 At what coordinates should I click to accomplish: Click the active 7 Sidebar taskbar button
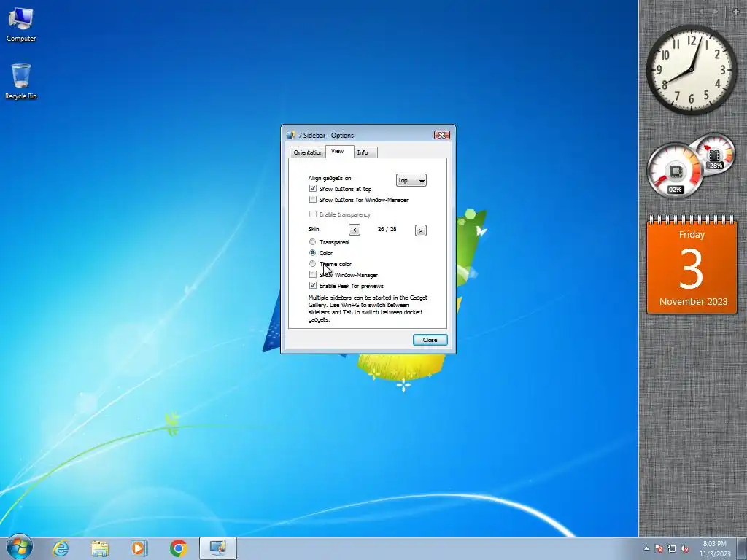pos(217,548)
